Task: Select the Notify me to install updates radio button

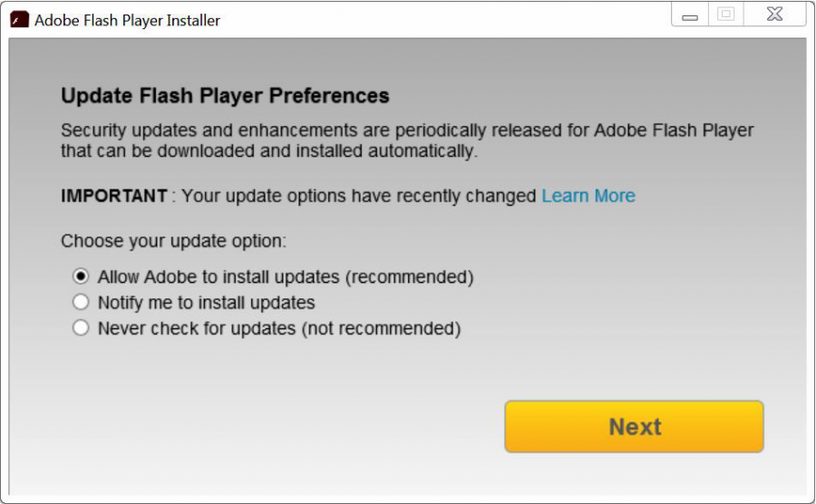Action: tap(81, 303)
